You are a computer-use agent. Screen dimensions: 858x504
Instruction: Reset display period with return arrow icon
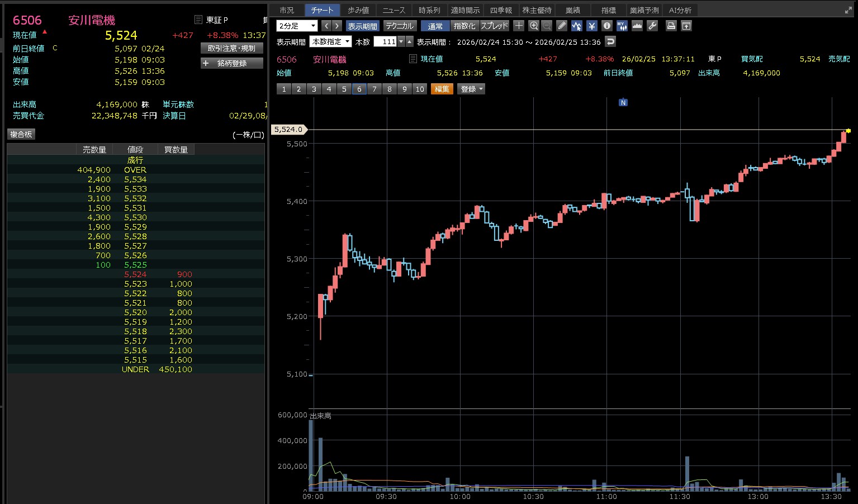(x=610, y=42)
